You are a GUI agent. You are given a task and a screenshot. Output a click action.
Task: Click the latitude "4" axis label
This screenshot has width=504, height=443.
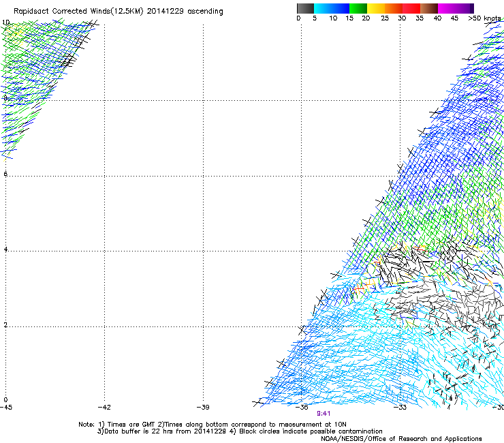tap(5, 249)
